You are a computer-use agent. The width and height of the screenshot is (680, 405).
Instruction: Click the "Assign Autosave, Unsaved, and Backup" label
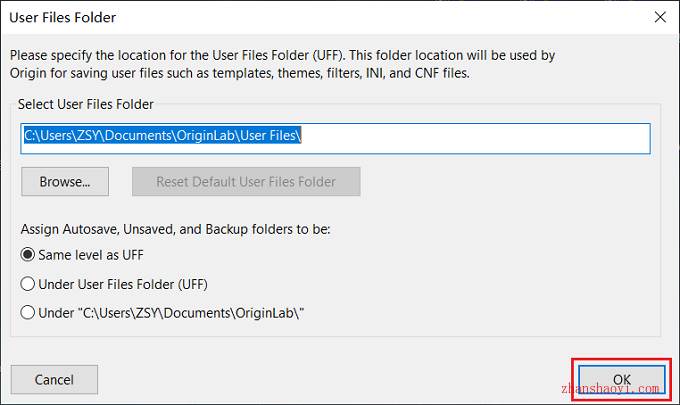coord(176,229)
